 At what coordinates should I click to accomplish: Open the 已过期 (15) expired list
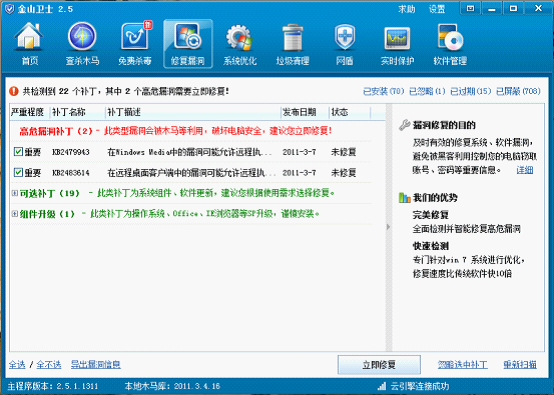471,91
